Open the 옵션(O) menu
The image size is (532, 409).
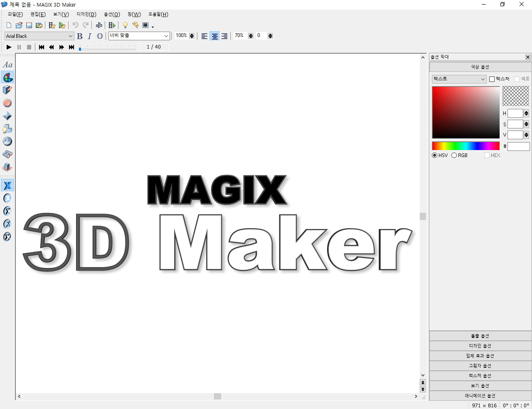coord(112,15)
